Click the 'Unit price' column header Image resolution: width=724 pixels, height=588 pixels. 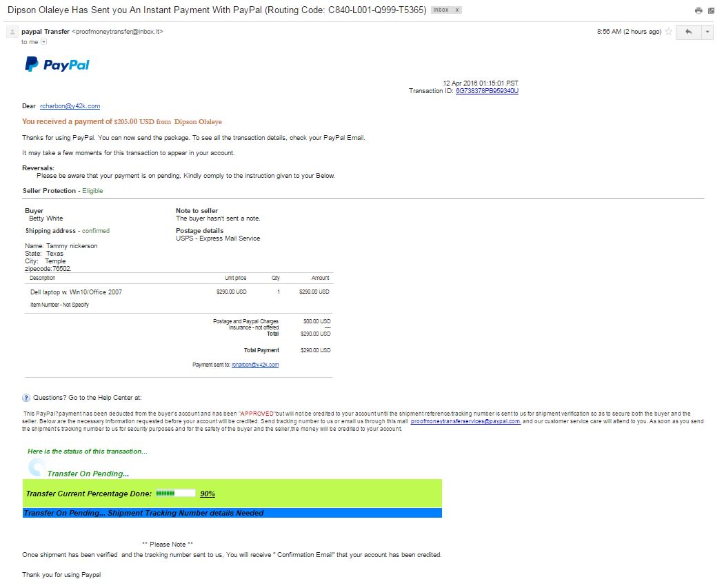[236, 278]
